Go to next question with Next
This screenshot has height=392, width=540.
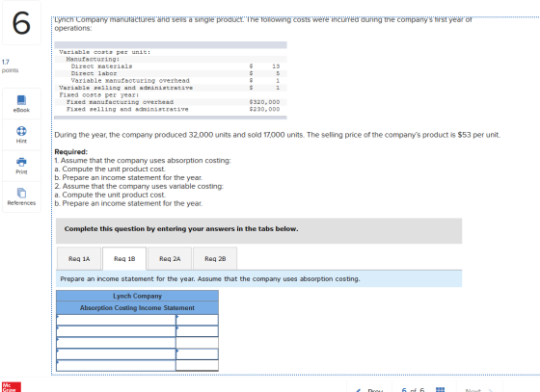(x=478, y=390)
